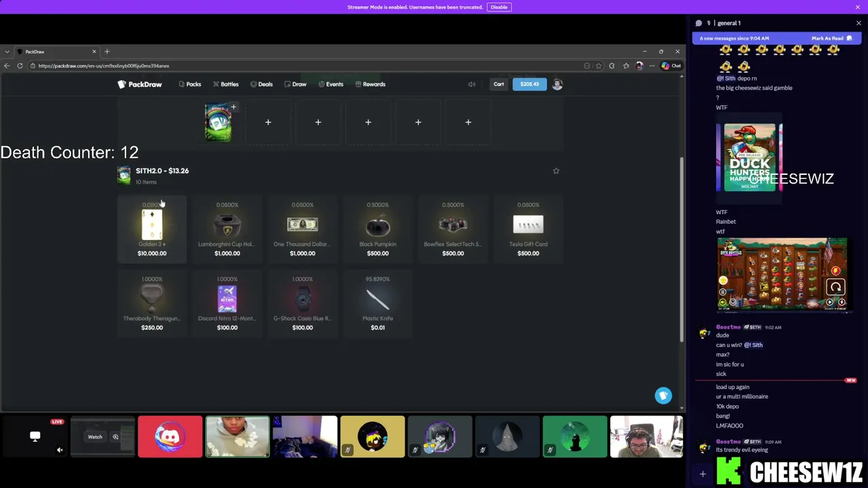This screenshot has height=488, width=868.
Task: Open the Cart button
Action: 498,84
